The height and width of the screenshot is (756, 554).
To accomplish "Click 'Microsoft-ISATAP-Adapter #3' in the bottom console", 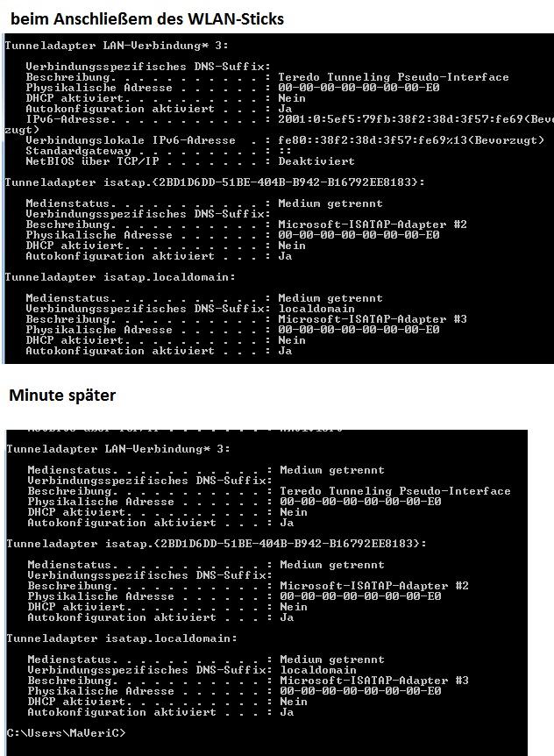I will (x=374, y=681).
